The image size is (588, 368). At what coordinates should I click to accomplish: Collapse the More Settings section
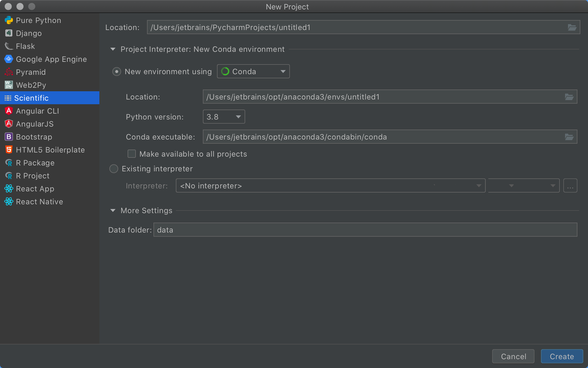coord(113,210)
